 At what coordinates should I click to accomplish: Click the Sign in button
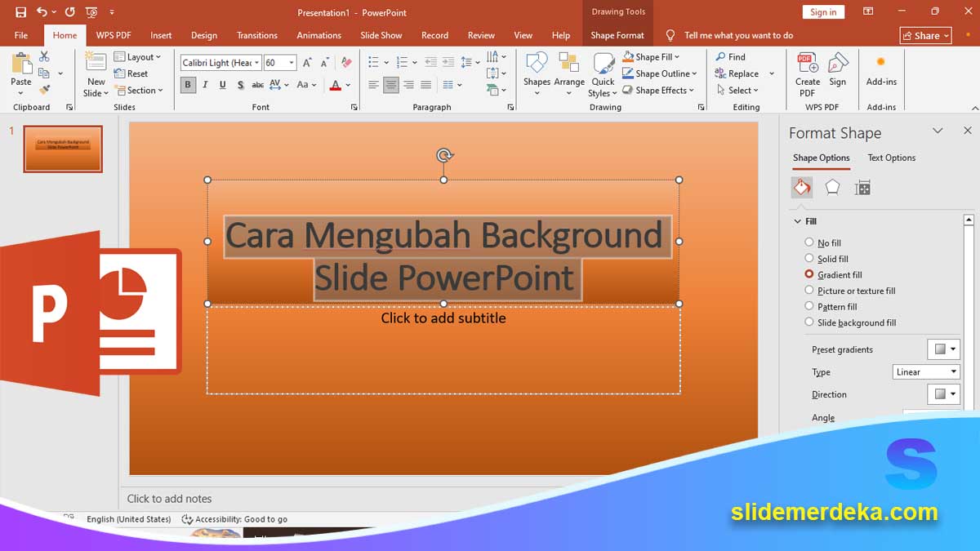click(823, 12)
